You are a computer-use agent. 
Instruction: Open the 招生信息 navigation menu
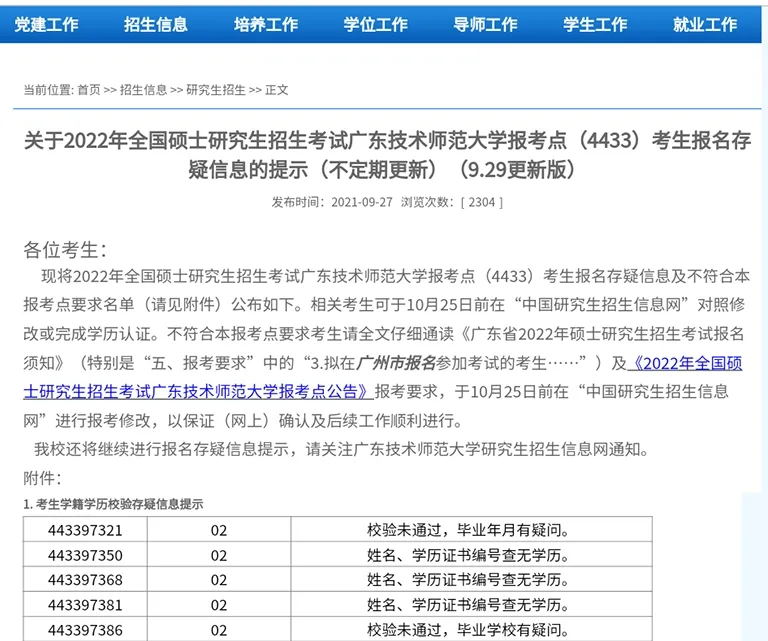point(156,24)
